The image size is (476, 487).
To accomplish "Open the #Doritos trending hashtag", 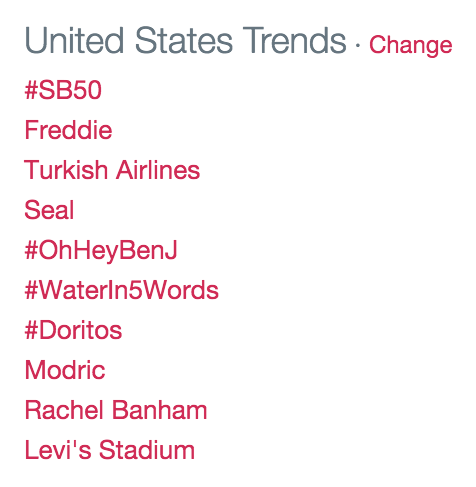I will click(x=73, y=330).
